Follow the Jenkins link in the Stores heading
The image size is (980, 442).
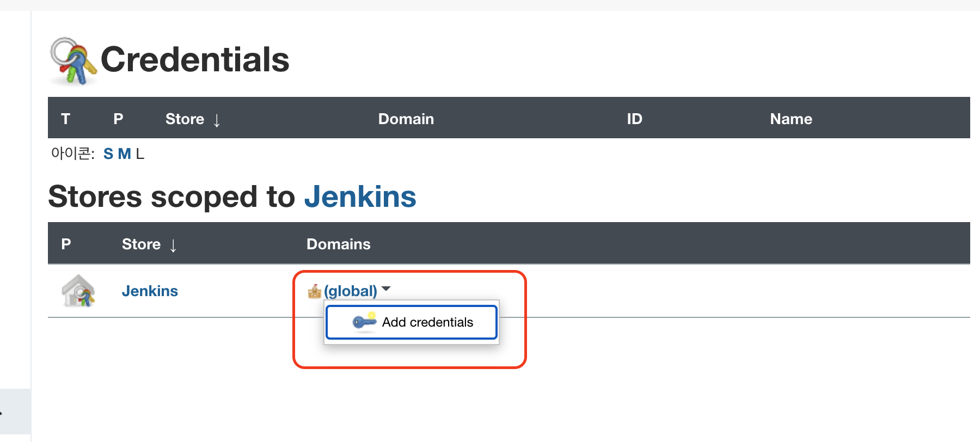360,197
